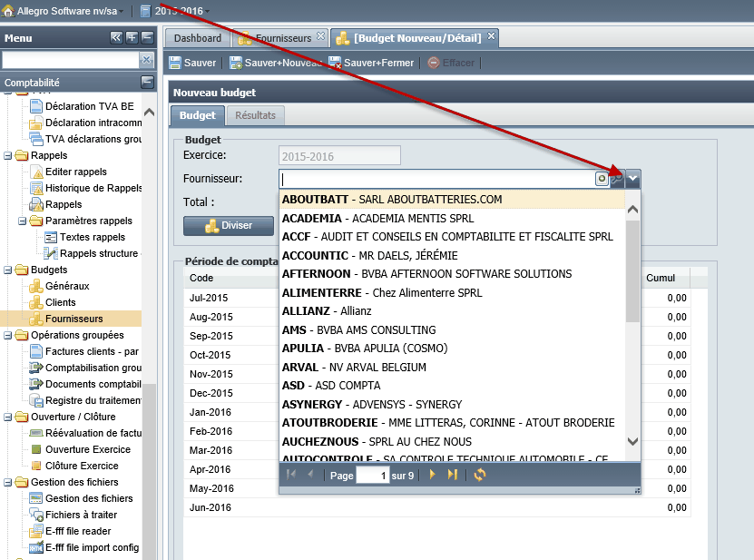754x560 pixels.
Task: Select ALLIANZ - Allianz
Action: pos(452,310)
